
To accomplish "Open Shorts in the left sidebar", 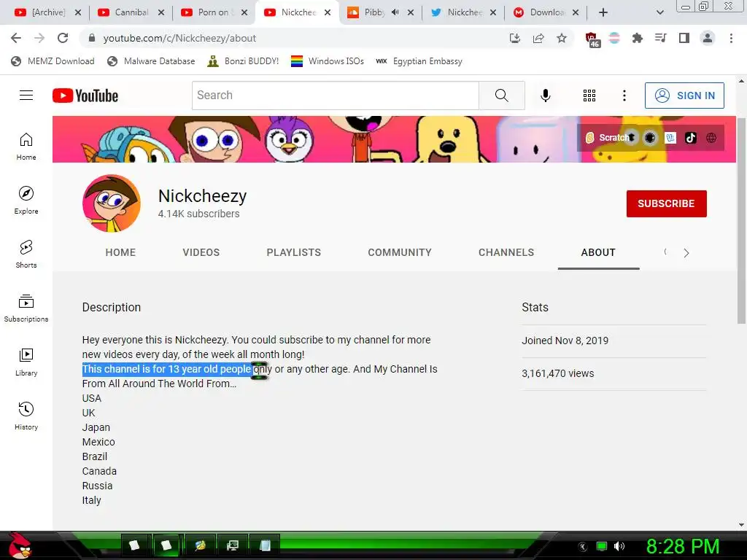I will point(26,254).
